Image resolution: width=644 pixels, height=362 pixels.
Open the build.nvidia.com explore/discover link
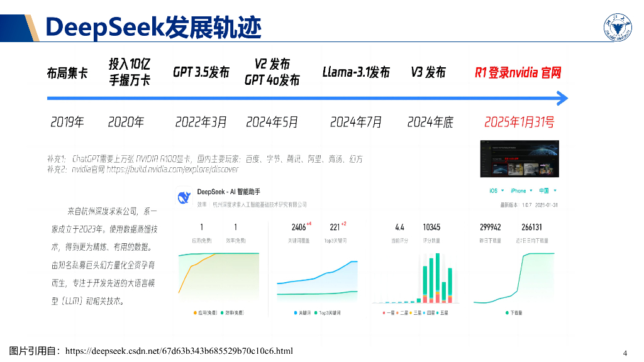pos(172,169)
